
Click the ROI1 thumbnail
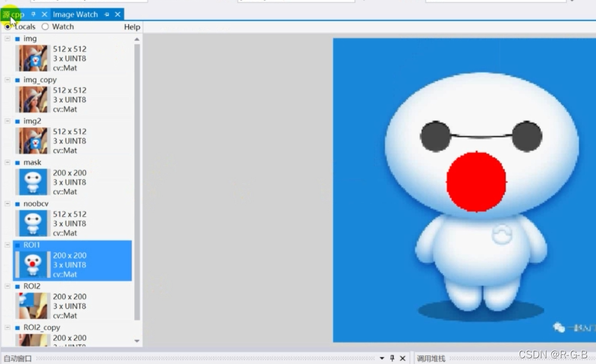click(32, 264)
